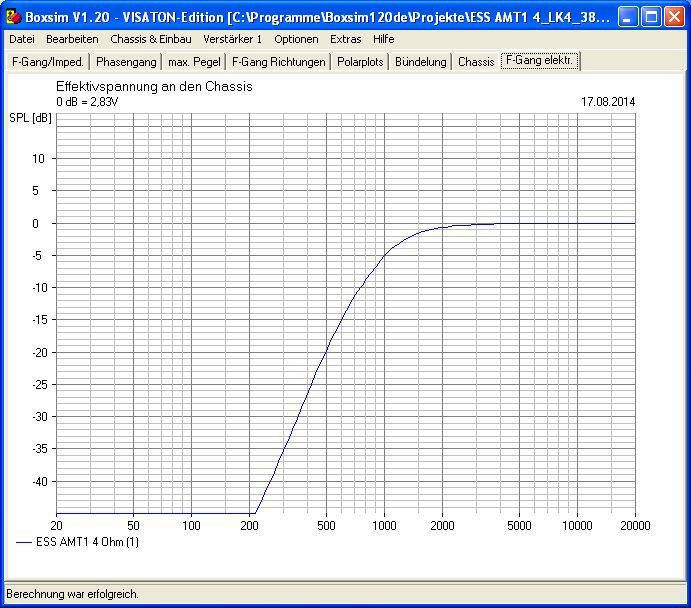The height and width of the screenshot is (608, 691).
Task: Open the Extras menu
Action: click(346, 39)
